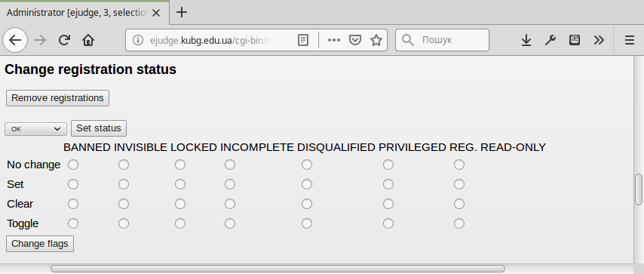Select Toggle for DISQUALIFIED flag
644x274 pixels.
[307, 223]
